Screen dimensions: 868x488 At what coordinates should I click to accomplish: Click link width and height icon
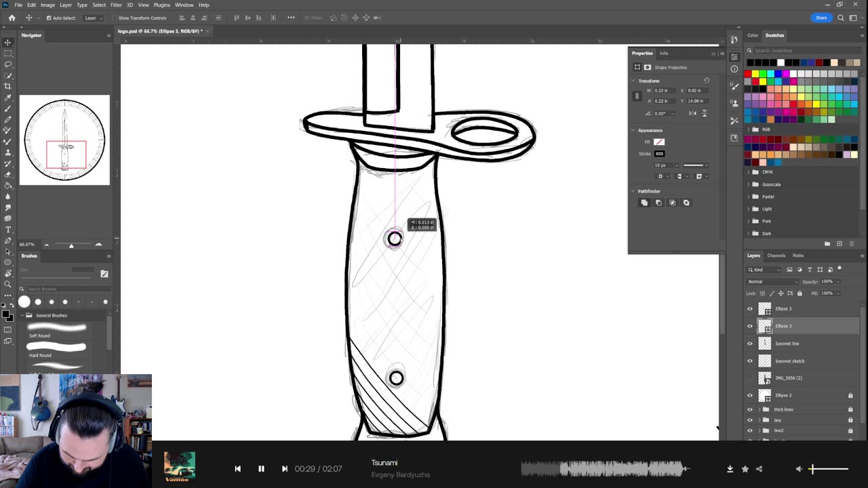coord(637,96)
